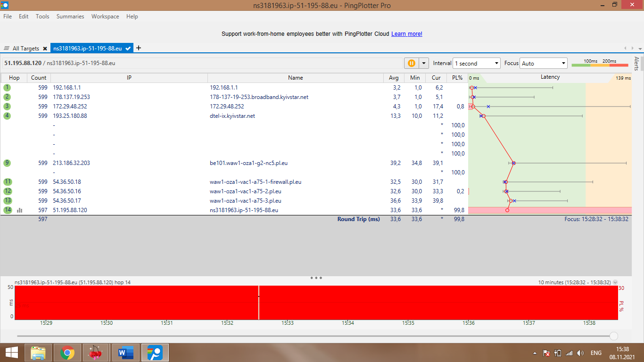Open the Windows Start button
This screenshot has width=644, height=362.
[11, 353]
